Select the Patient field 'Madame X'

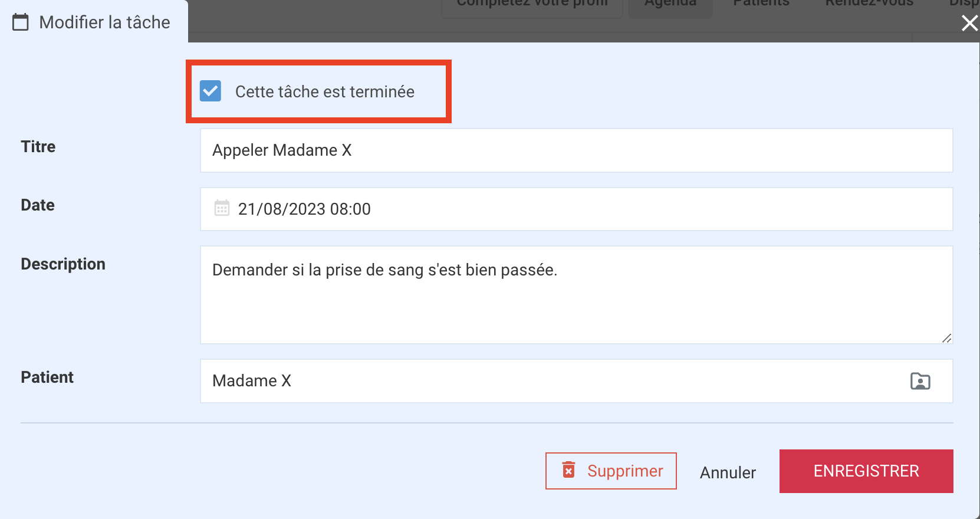click(576, 381)
